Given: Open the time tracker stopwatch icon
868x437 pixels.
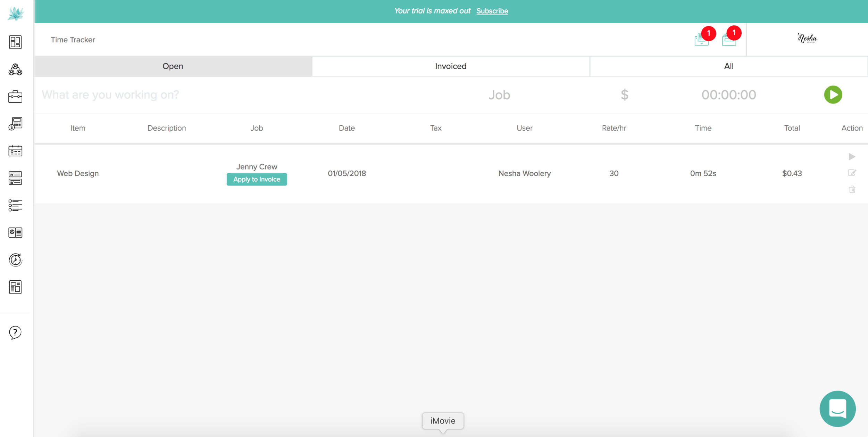Looking at the screenshot, I should tap(15, 260).
